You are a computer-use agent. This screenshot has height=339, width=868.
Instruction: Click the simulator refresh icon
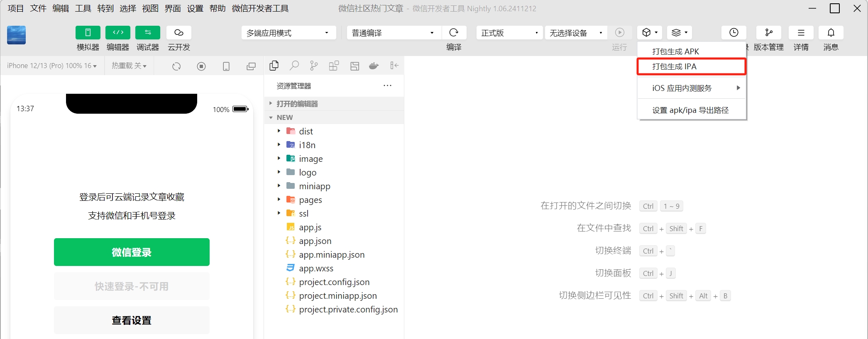(x=176, y=66)
